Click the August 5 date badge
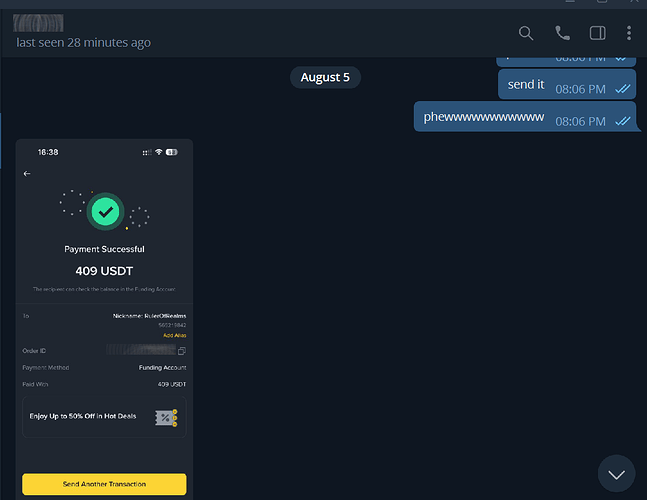This screenshot has height=500, width=647. point(325,77)
